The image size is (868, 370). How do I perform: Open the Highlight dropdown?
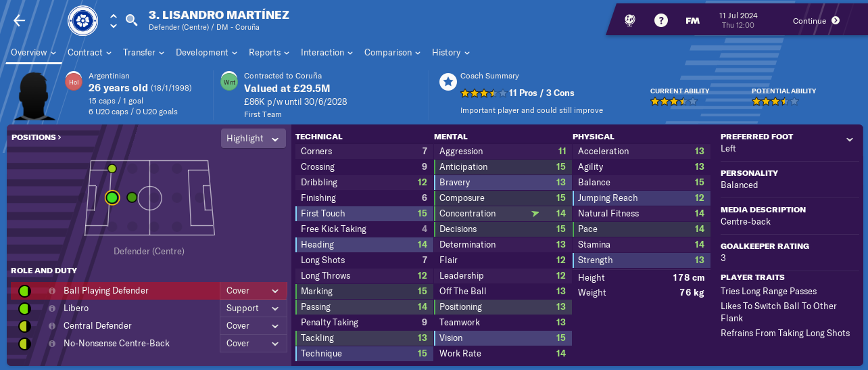coord(254,138)
